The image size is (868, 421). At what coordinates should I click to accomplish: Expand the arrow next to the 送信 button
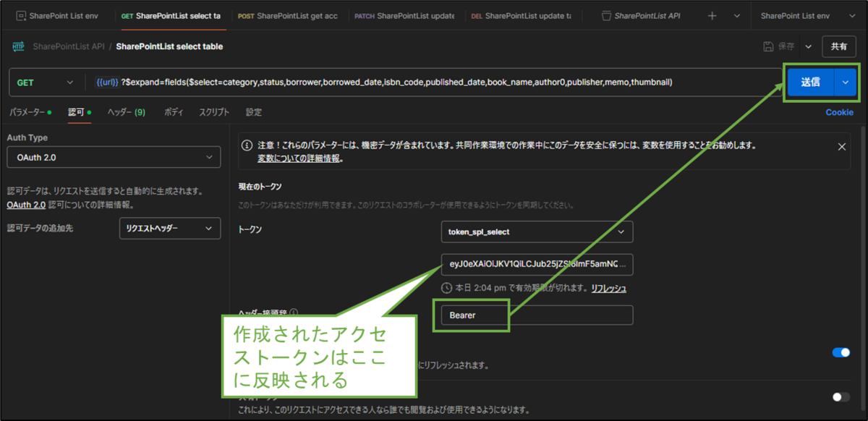(x=844, y=82)
